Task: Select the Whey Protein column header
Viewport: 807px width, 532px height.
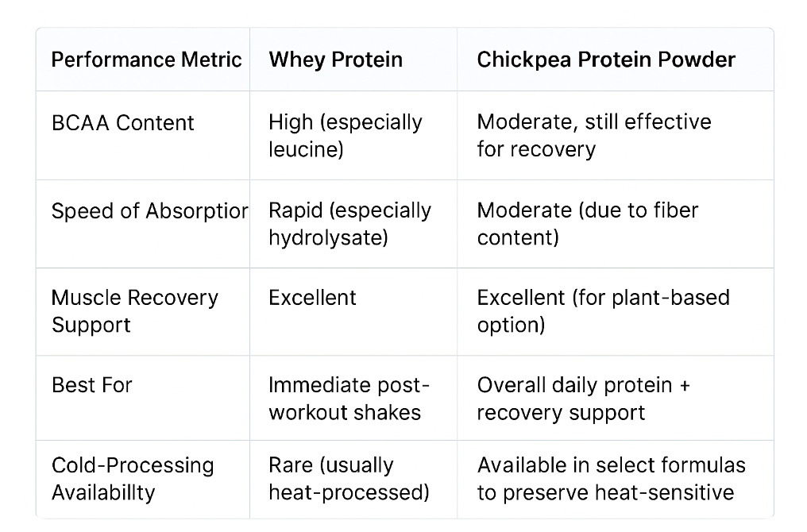Action: pos(335,60)
